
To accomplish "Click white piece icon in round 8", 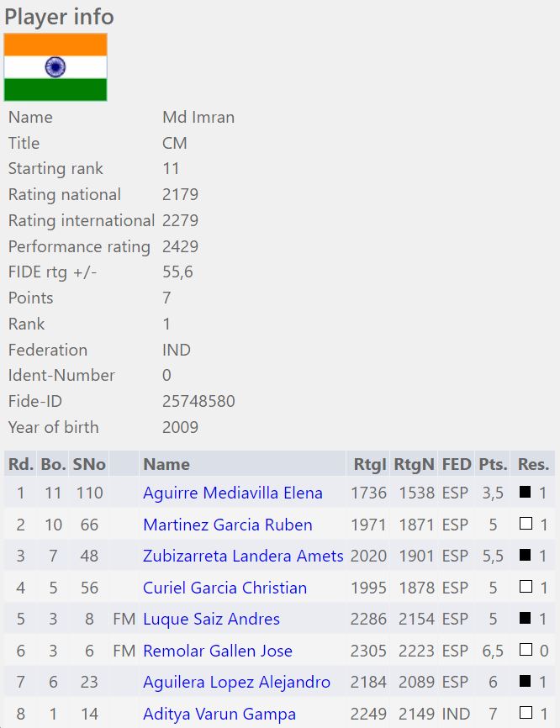I will tap(526, 714).
